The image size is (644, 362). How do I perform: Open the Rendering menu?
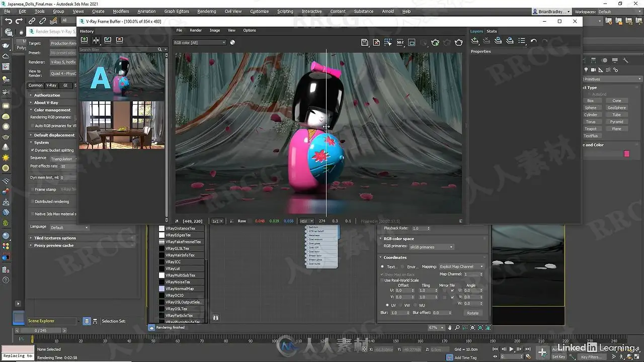[x=206, y=11]
